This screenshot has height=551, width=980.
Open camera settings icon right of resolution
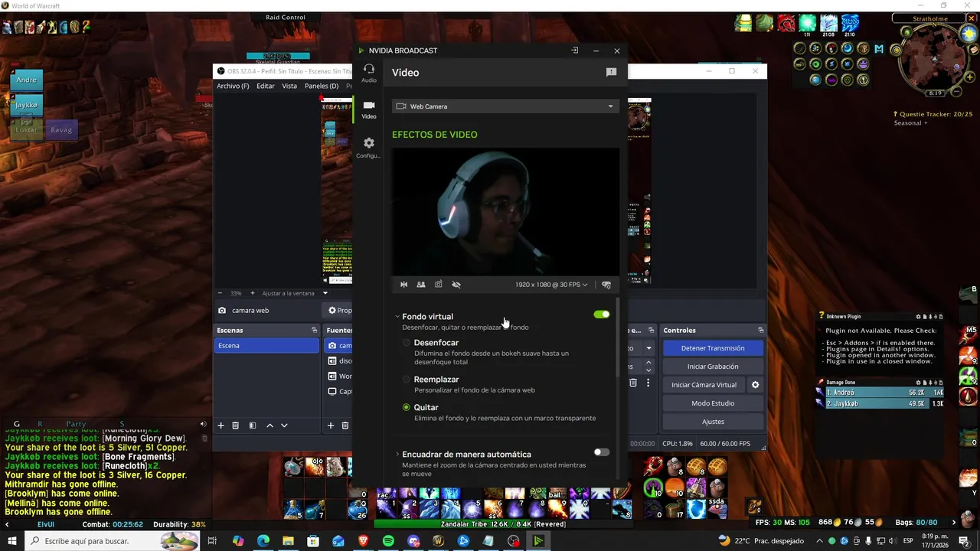click(606, 285)
